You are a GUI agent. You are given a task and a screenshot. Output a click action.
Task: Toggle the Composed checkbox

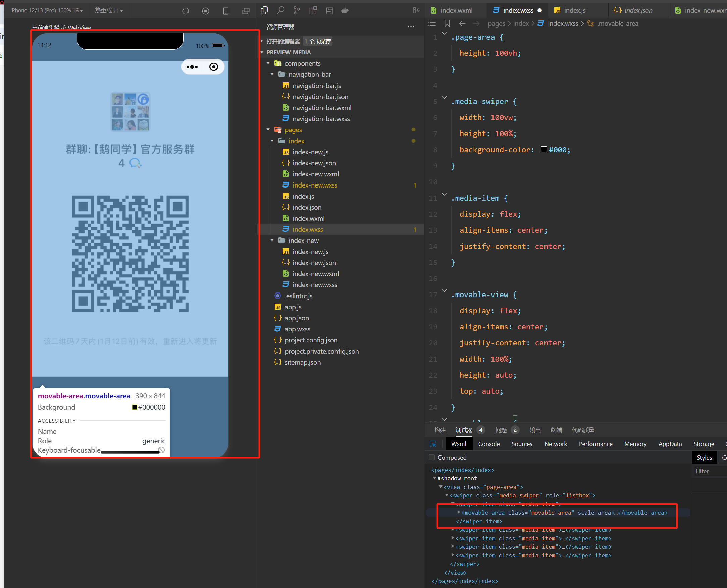point(432,457)
